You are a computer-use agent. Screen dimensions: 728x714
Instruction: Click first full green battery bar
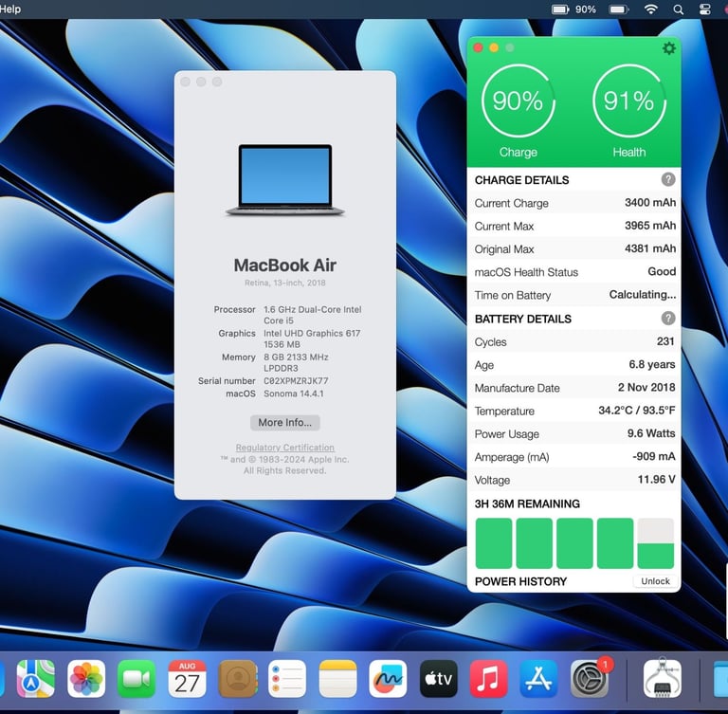tap(494, 543)
